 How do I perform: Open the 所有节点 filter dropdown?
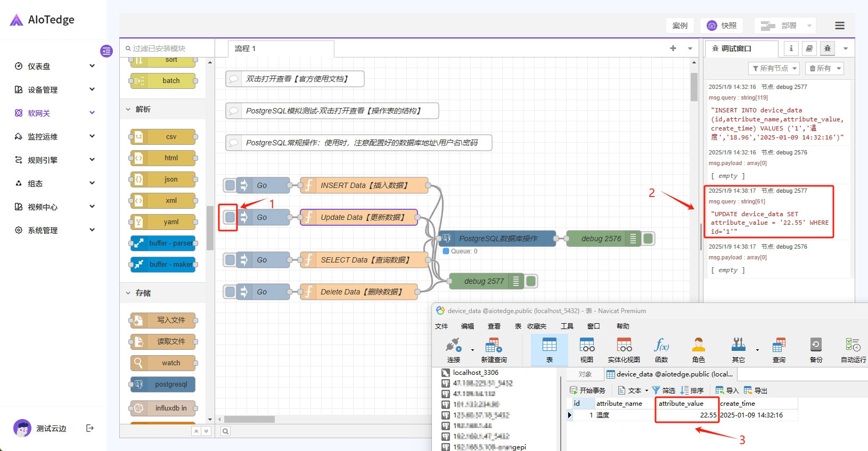click(x=774, y=68)
